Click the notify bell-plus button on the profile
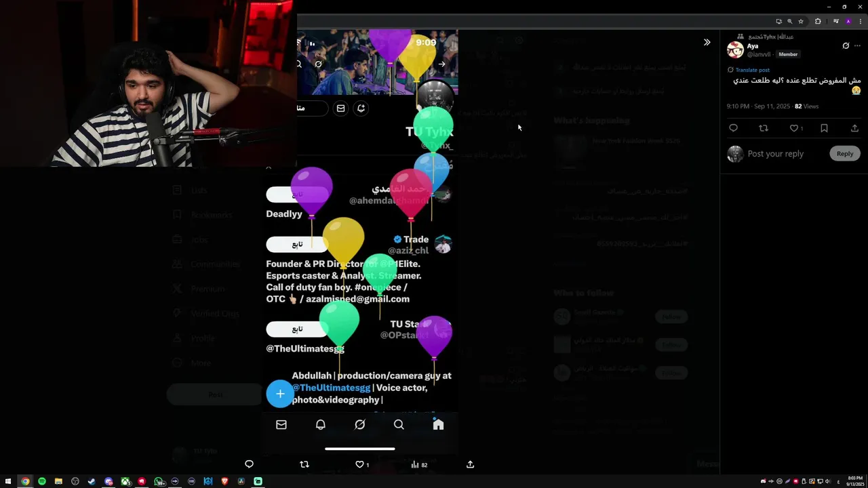Viewport: 868px width, 488px height. [x=361, y=108]
